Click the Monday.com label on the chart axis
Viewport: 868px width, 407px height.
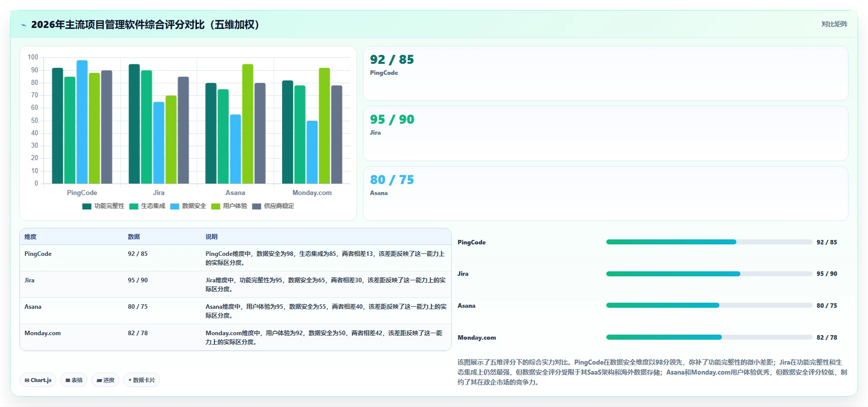click(312, 193)
